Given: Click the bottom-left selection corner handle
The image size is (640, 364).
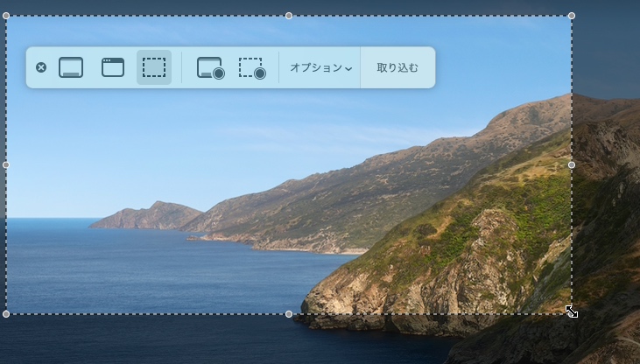Looking at the screenshot, I should 6,314.
